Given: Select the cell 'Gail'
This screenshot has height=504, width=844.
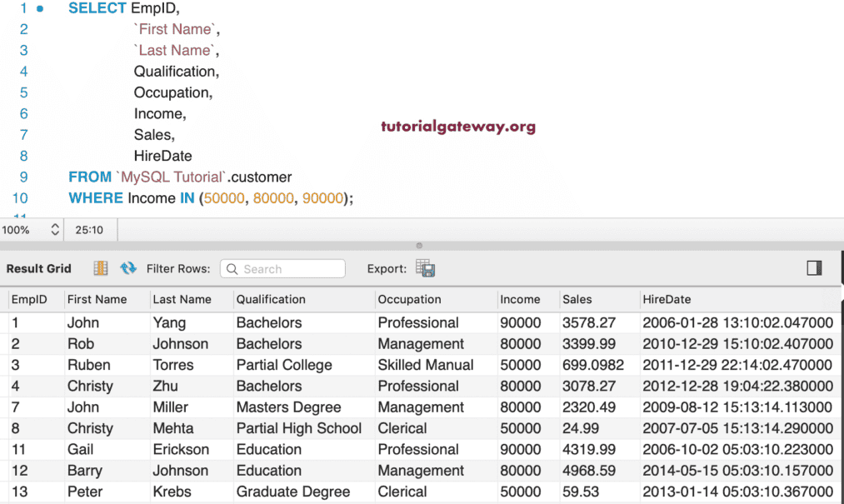Looking at the screenshot, I should (x=80, y=449).
